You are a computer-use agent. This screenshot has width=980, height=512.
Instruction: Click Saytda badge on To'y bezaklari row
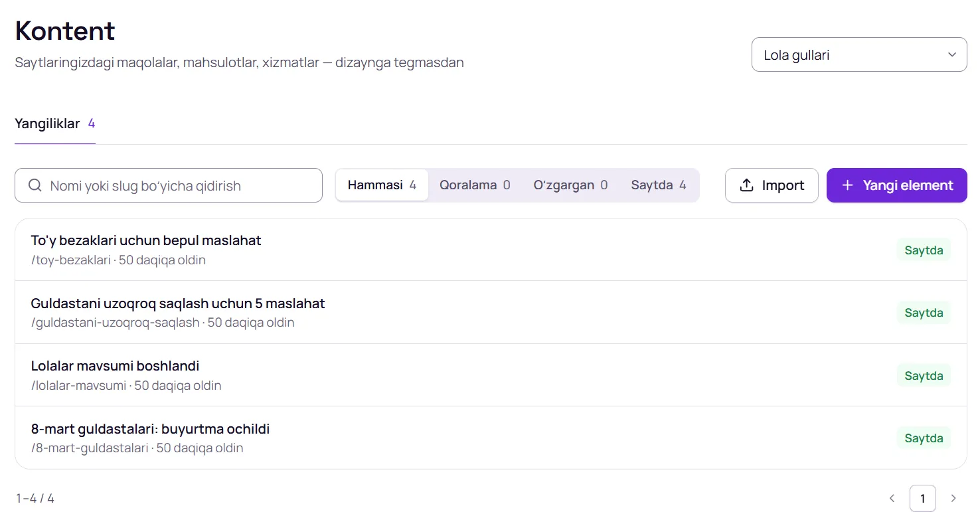click(924, 250)
